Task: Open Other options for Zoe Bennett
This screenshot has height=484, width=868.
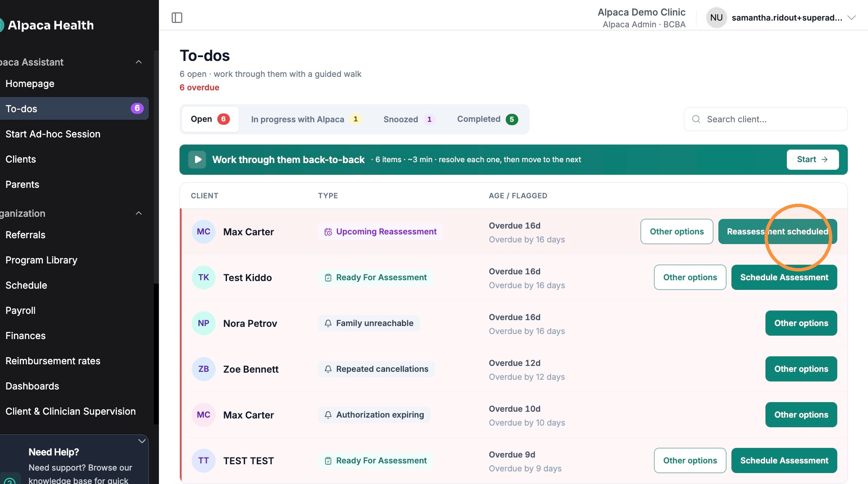Action: tap(801, 369)
